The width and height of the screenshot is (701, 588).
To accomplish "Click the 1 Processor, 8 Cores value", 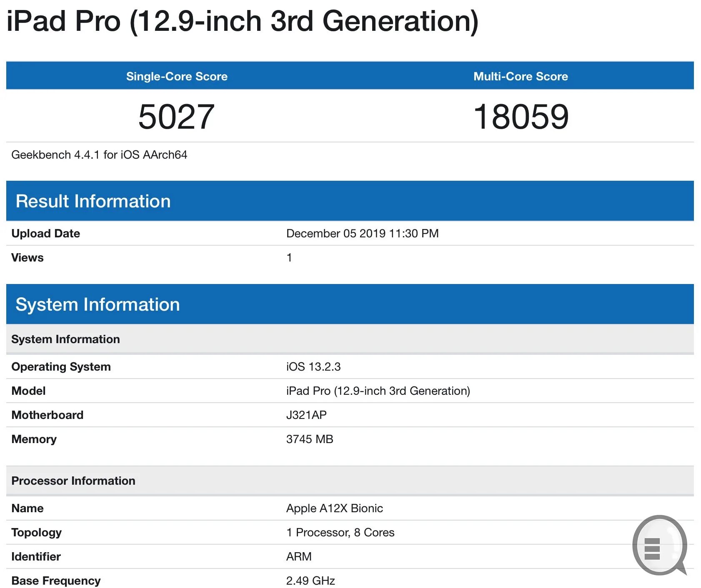I will (340, 533).
